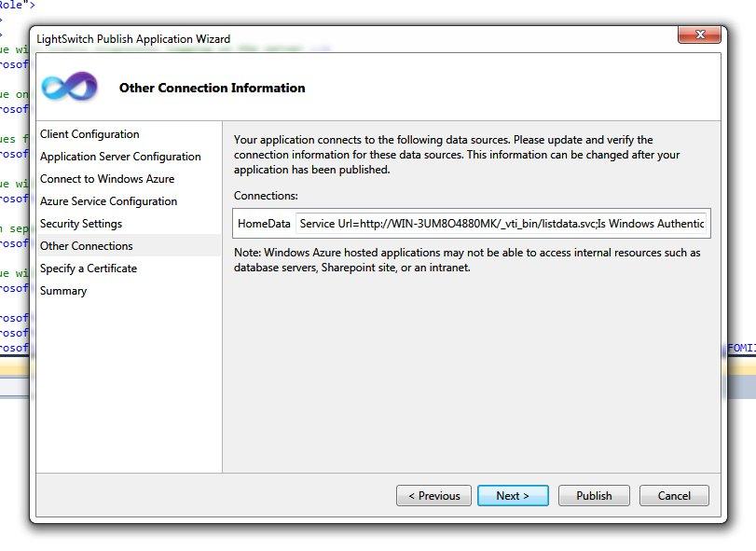Screen dimensions: 756x551
Task: Go to Application Server Configuration step
Action: (x=120, y=157)
